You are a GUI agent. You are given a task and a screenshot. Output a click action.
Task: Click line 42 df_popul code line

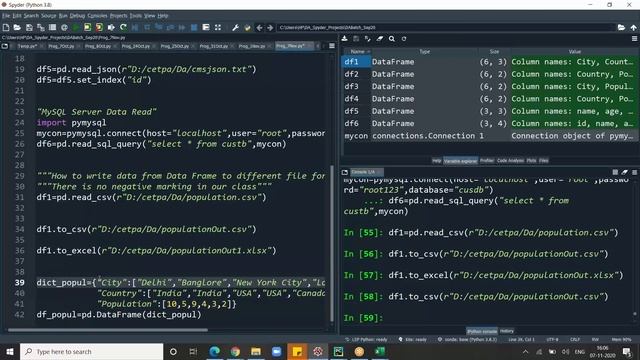tap(119, 315)
